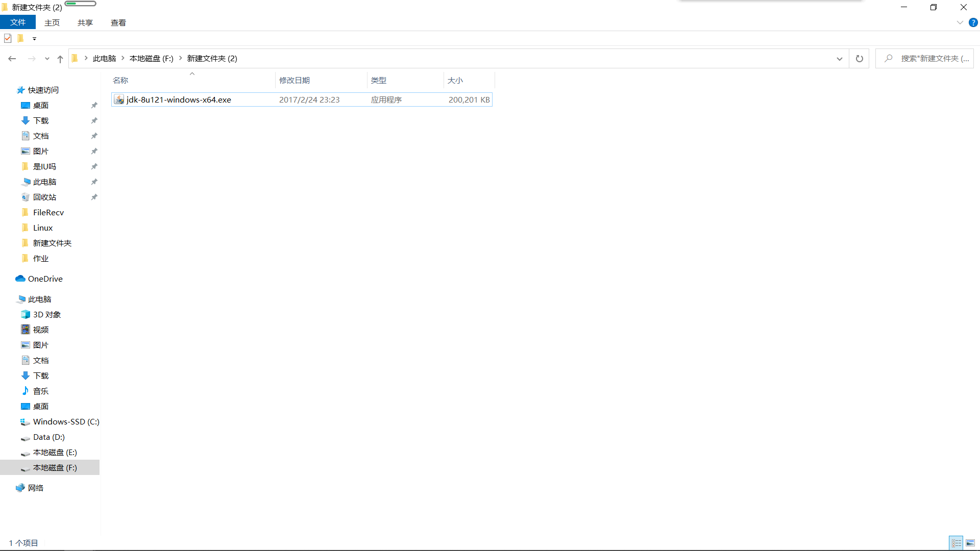Viewport: 980px width, 551px height.
Task: Open the help question mark icon
Action: [x=973, y=22]
